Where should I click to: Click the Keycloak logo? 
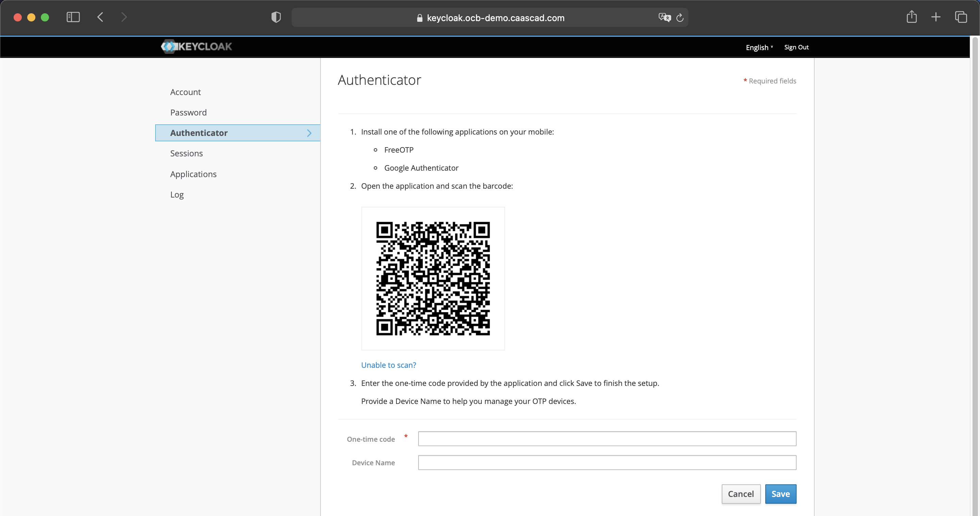pos(196,46)
